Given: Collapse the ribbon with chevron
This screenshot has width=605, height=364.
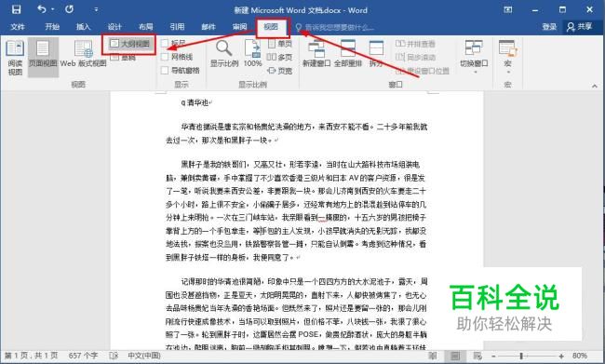Looking at the screenshot, I should click(x=594, y=86).
